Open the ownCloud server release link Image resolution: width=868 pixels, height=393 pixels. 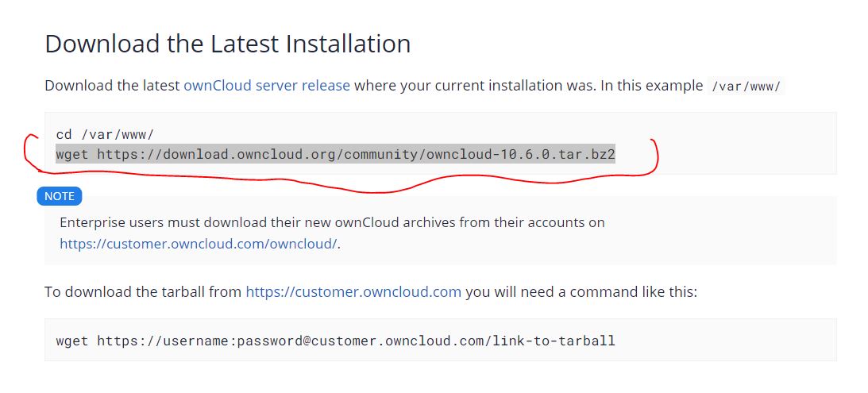[266, 86]
